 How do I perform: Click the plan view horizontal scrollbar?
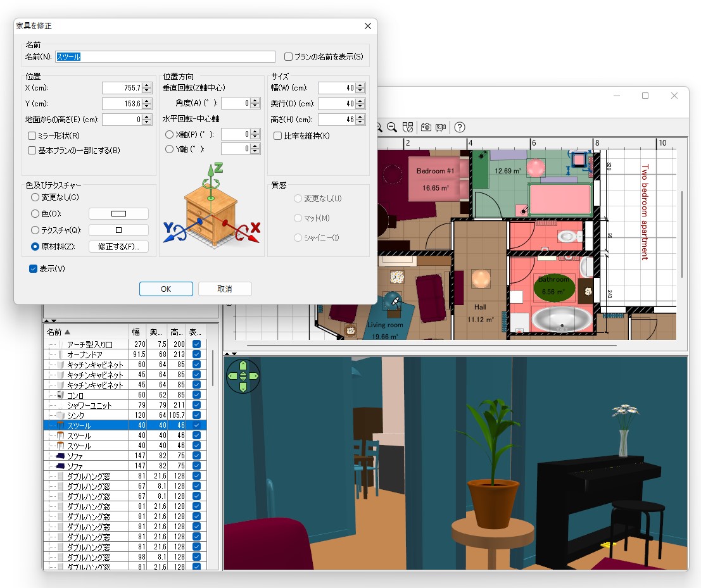coord(431,346)
